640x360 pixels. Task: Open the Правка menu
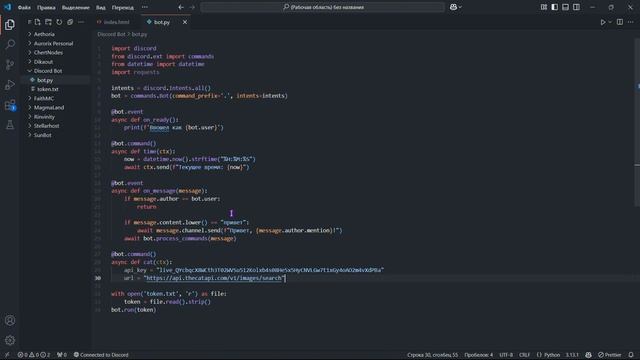coord(46,7)
